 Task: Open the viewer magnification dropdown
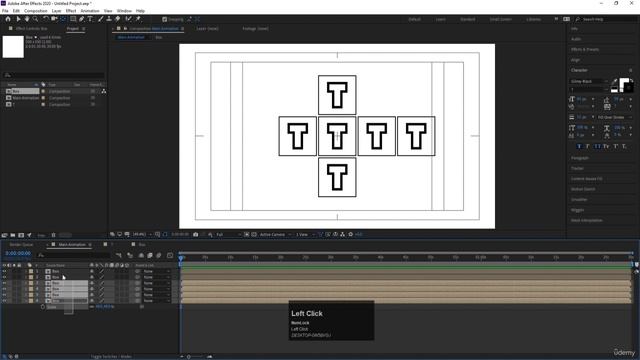(x=142, y=234)
